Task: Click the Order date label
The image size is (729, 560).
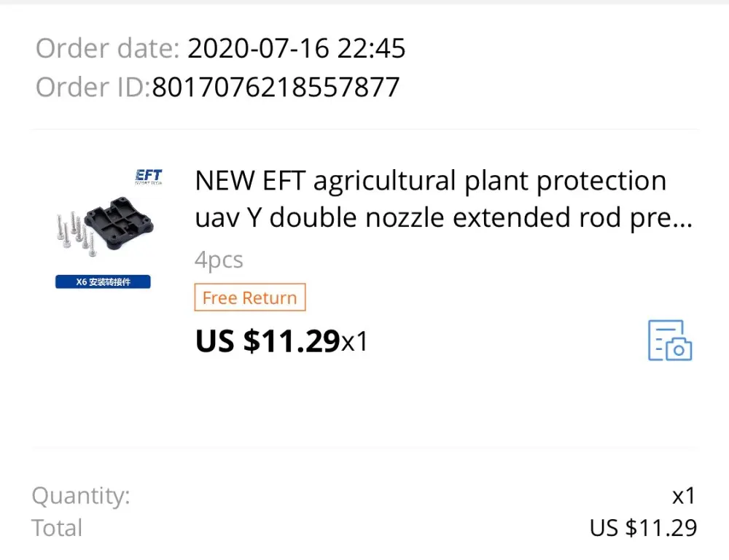Action: tap(107, 49)
